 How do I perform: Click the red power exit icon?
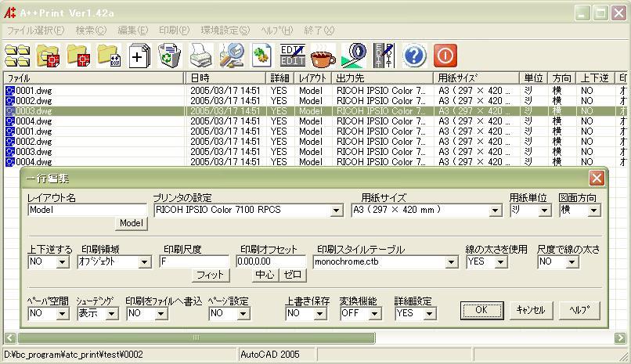pos(445,56)
